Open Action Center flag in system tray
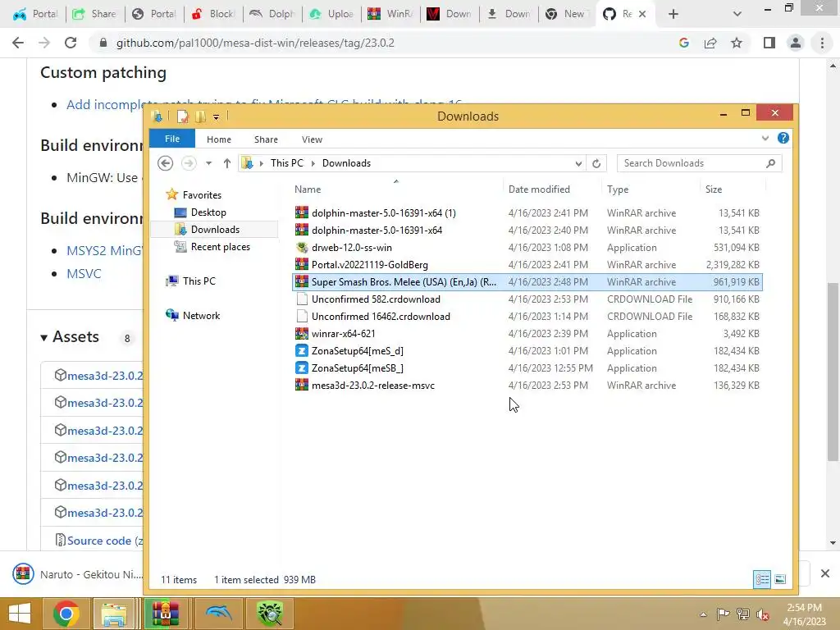The image size is (840, 630). coord(723,614)
